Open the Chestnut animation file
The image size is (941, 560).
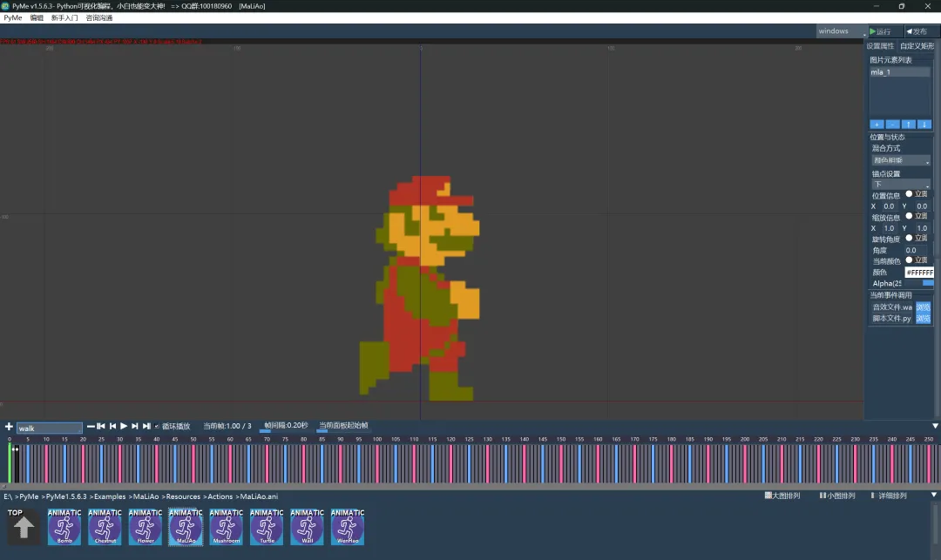[x=105, y=526]
